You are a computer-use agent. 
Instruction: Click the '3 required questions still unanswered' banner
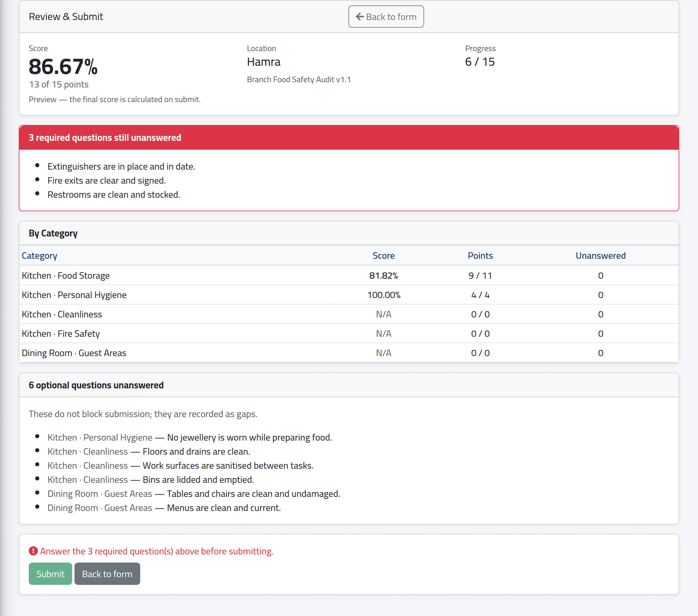click(349, 138)
